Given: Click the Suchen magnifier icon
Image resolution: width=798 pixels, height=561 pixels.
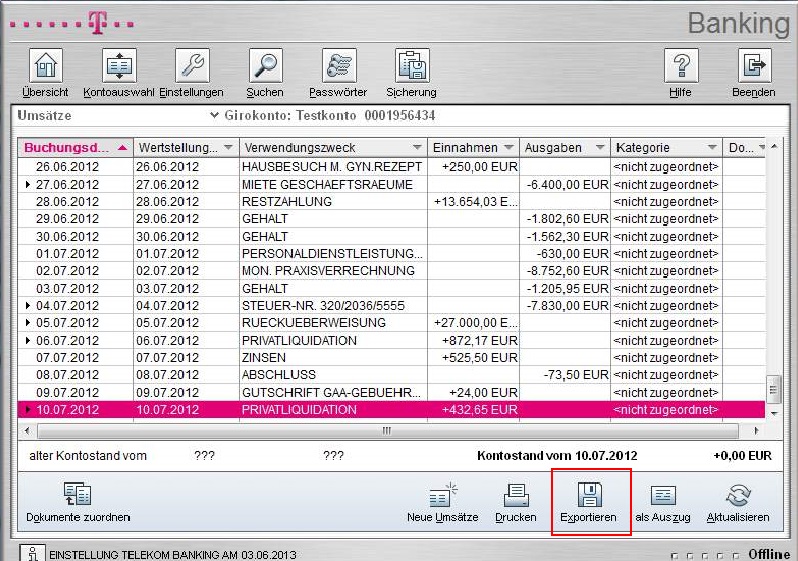Looking at the screenshot, I should 265,66.
